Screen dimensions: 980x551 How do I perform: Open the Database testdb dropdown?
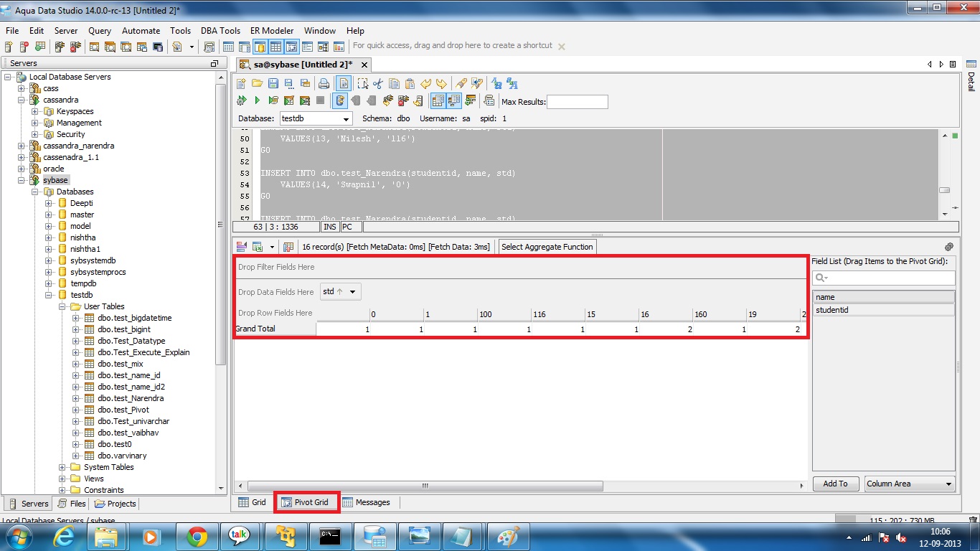point(346,118)
